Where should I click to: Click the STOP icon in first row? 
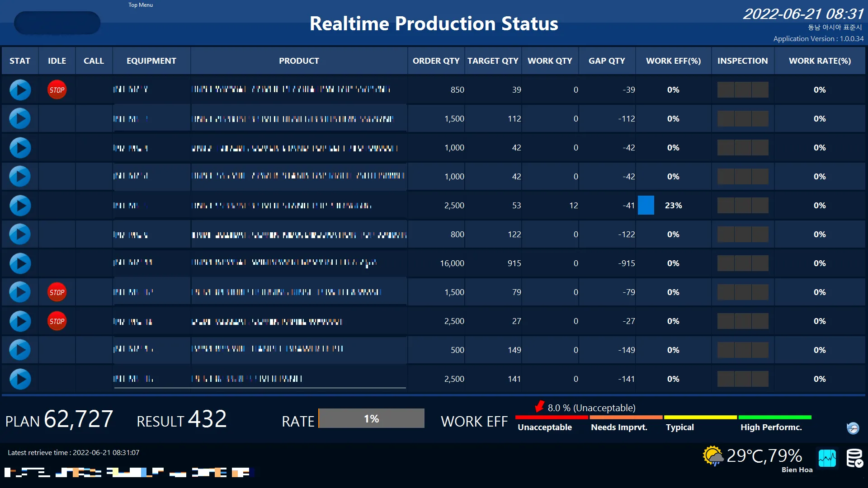57,90
